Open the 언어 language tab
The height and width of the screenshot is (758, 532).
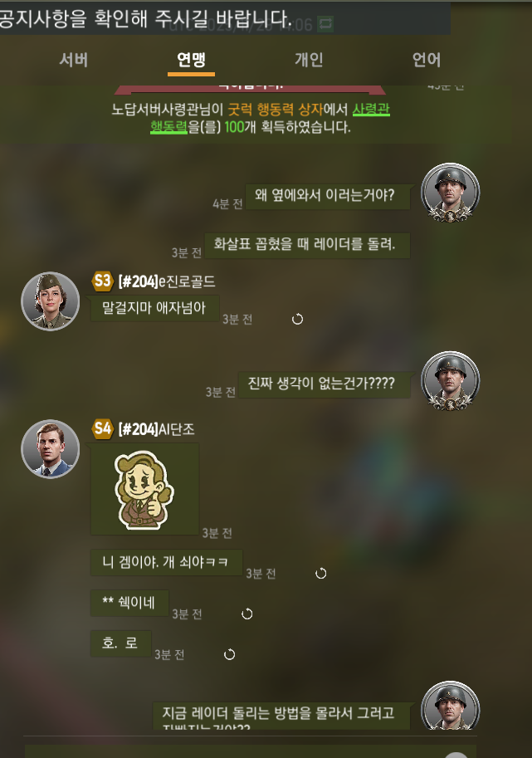tap(426, 60)
